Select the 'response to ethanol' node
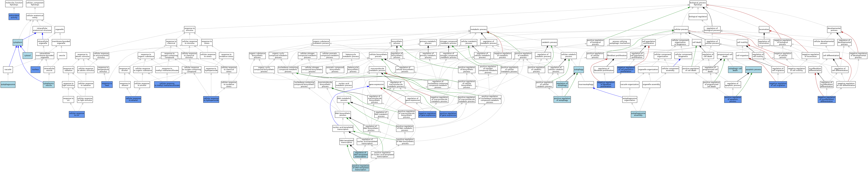This screenshot has width=868, height=172. pos(125,84)
